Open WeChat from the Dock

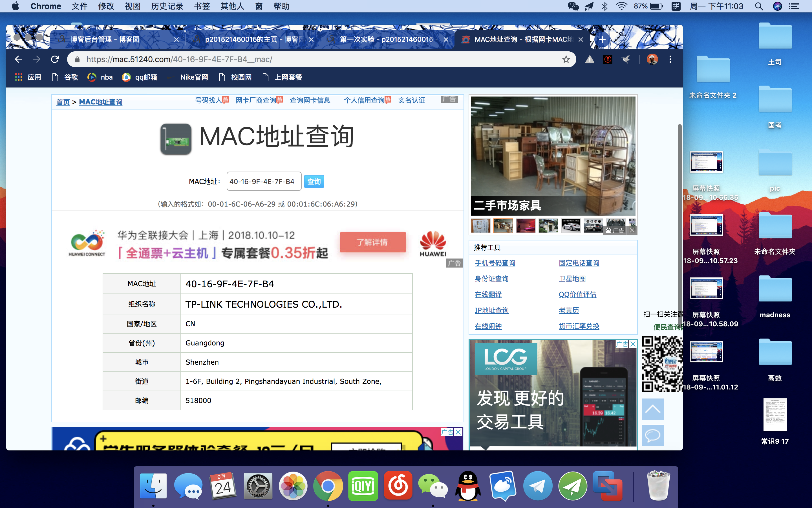click(433, 486)
